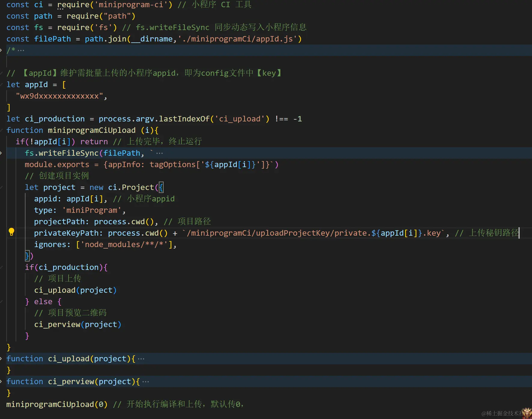Collapse the miniprogramCiUpload function with its fold arrow
532x419 pixels.
coord(2,130)
